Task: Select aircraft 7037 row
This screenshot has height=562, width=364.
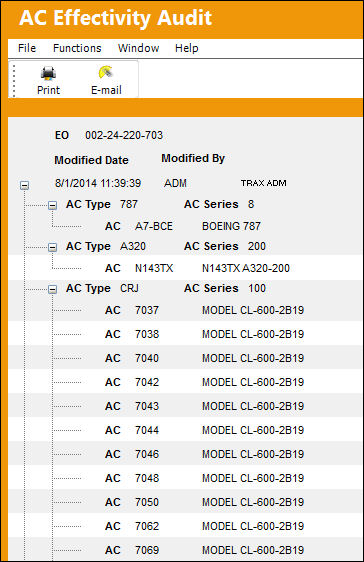Action: pos(186,310)
